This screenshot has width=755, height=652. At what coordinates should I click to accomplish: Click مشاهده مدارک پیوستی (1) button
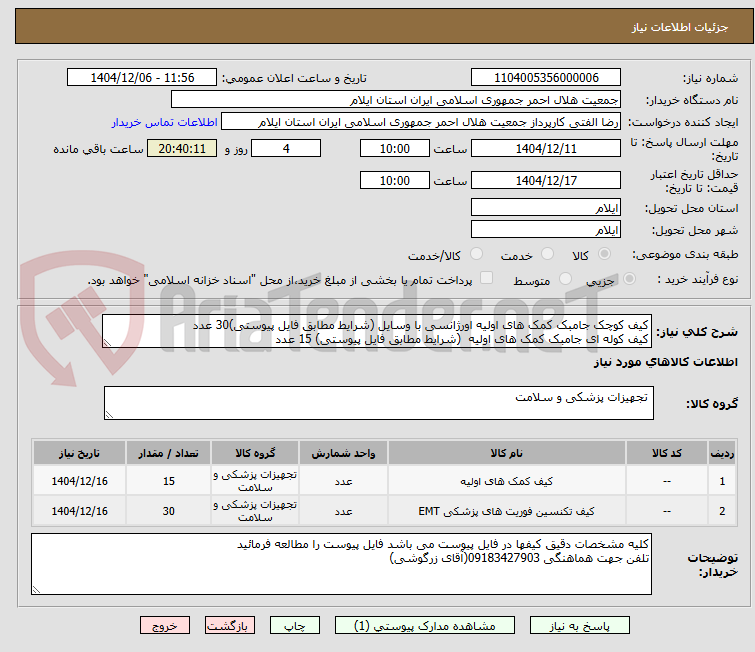pos(425,626)
